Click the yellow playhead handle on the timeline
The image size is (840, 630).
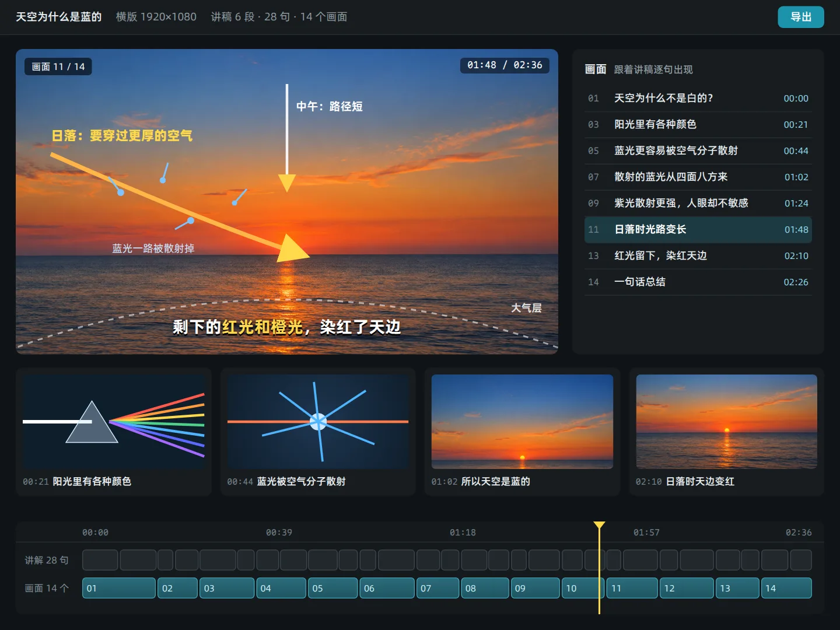coord(599,525)
